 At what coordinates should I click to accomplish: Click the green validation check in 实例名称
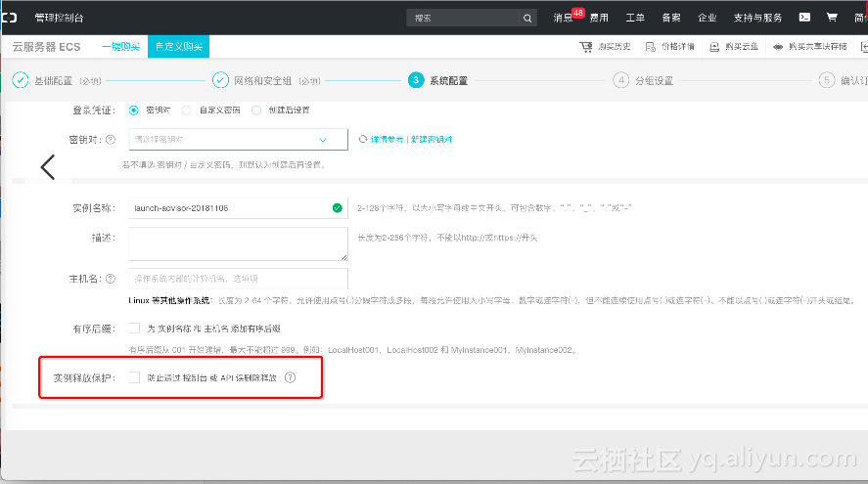pos(338,208)
